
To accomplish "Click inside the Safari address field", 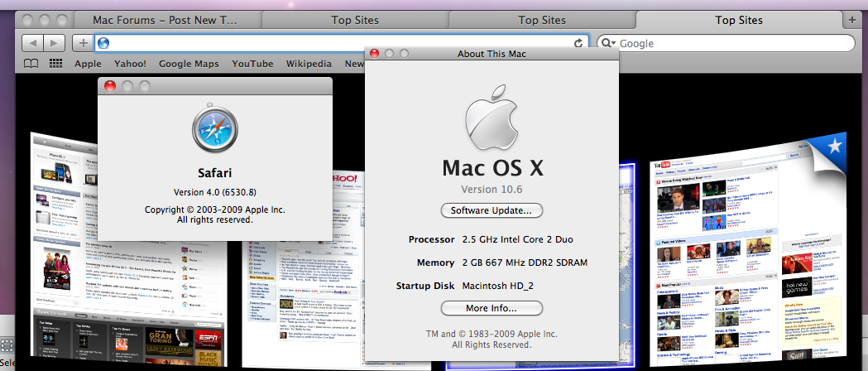I will (340, 43).
